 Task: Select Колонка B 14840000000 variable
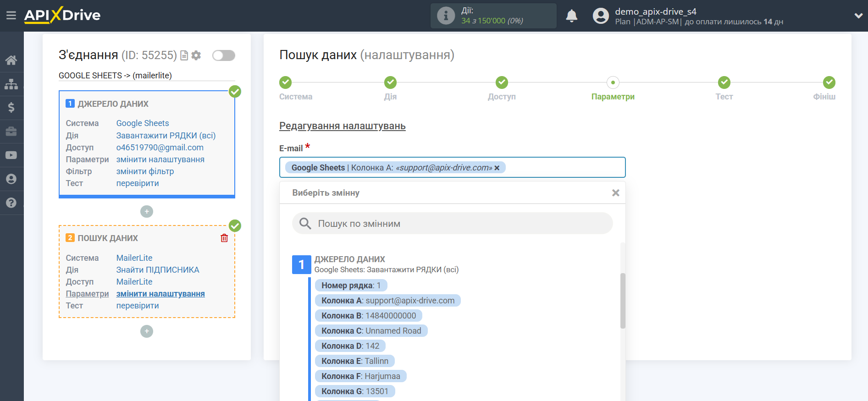pyautogui.click(x=369, y=316)
